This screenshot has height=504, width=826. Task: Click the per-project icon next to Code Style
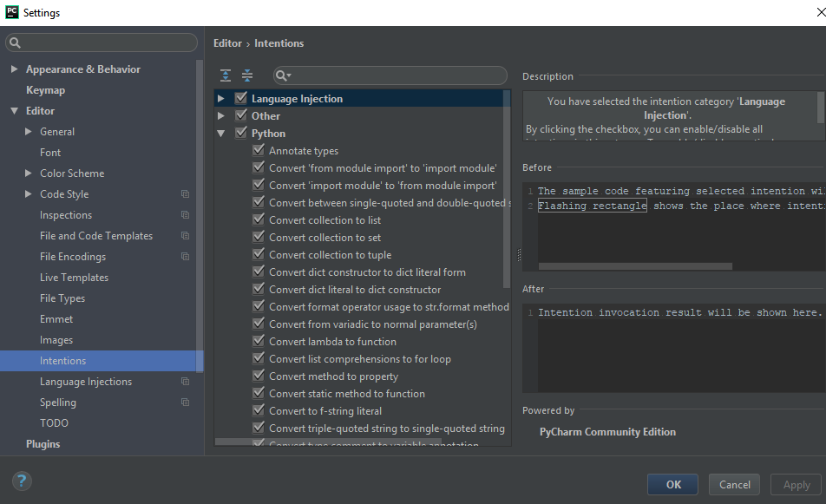pyautogui.click(x=186, y=193)
